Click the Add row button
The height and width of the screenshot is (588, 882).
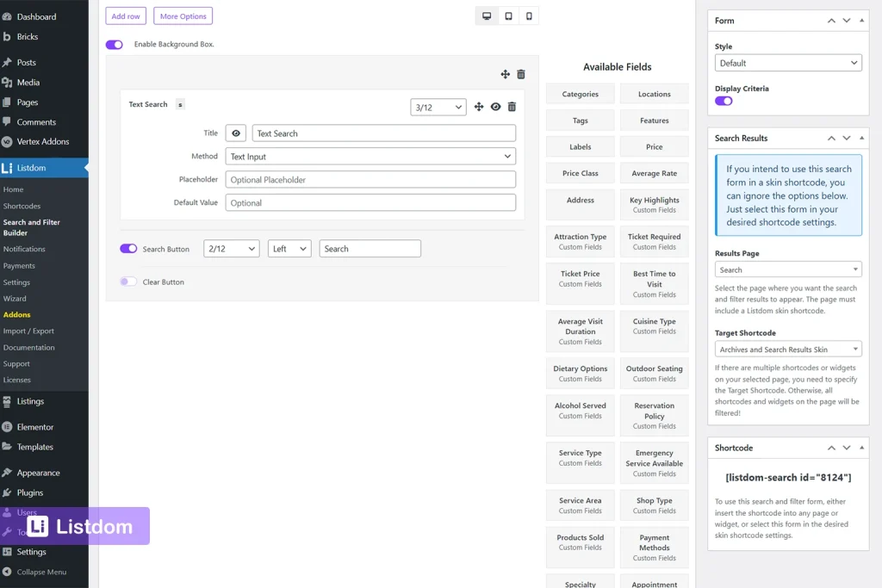(x=125, y=15)
